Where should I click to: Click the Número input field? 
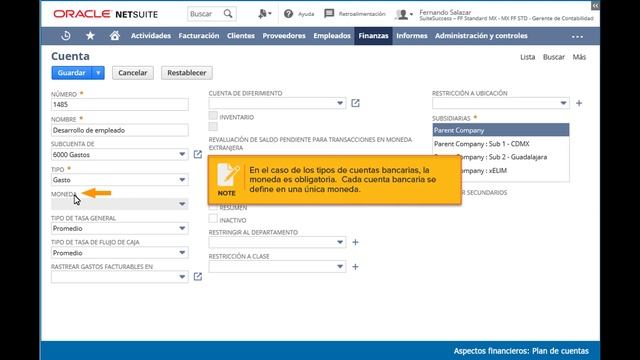click(x=120, y=104)
